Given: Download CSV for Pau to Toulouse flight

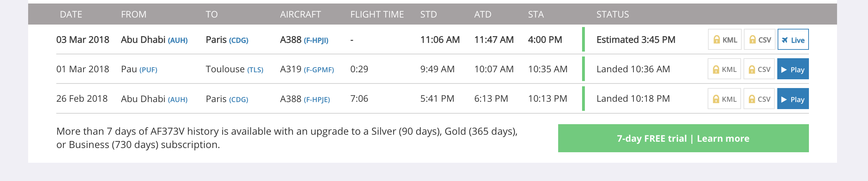Looking at the screenshot, I should [x=759, y=69].
